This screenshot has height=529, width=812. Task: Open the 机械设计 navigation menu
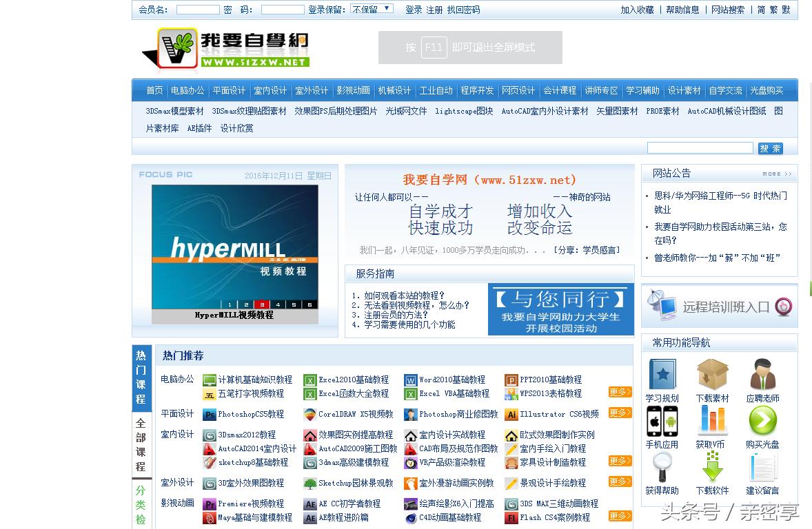click(394, 91)
